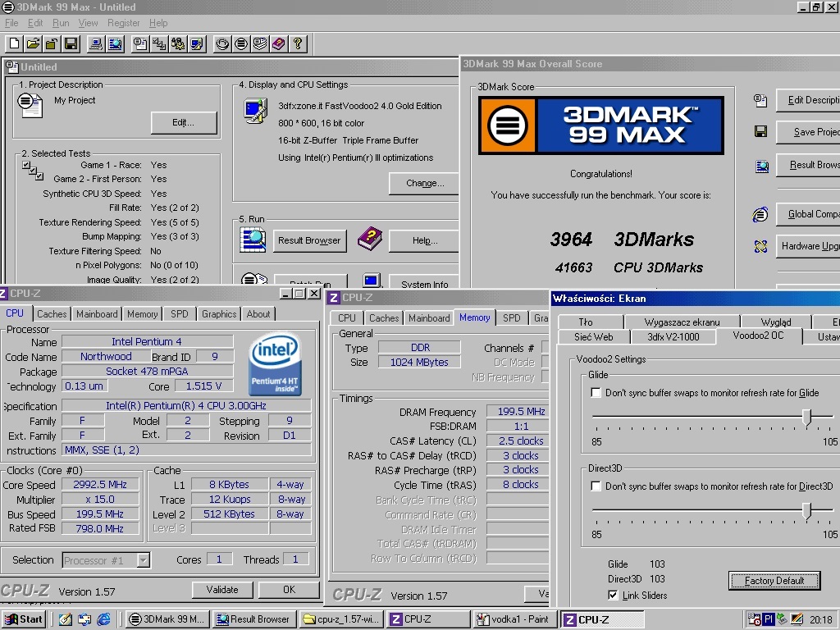Enable Glide don't sync buffer swaps checkbox
Viewport: 840px width, 630px height.
596,393
